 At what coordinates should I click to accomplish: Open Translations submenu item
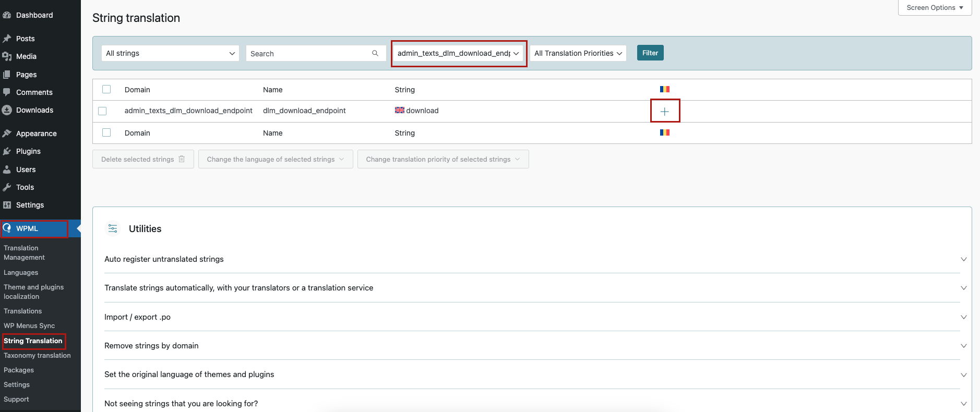tap(22, 311)
